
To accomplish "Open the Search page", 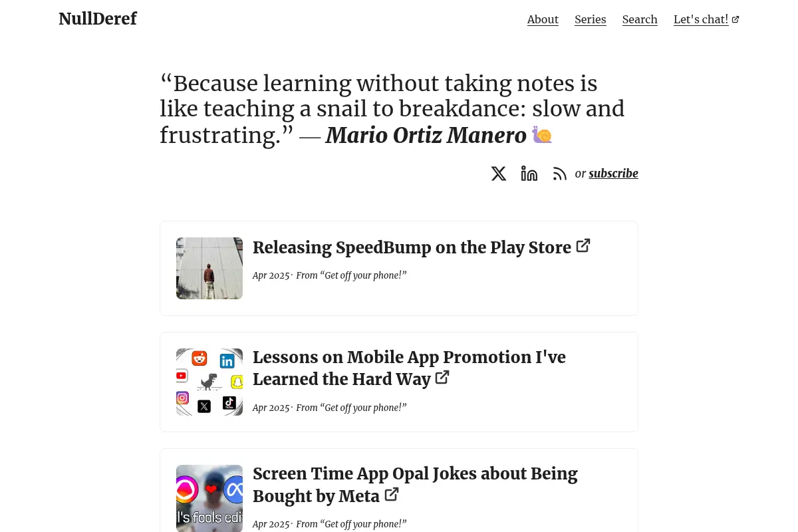I will point(640,19).
